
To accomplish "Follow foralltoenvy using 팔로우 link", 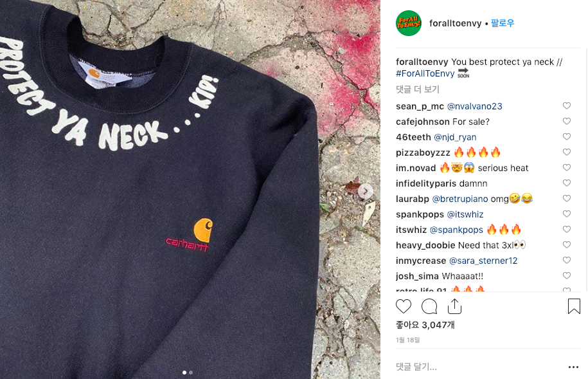I will [x=503, y=23].
